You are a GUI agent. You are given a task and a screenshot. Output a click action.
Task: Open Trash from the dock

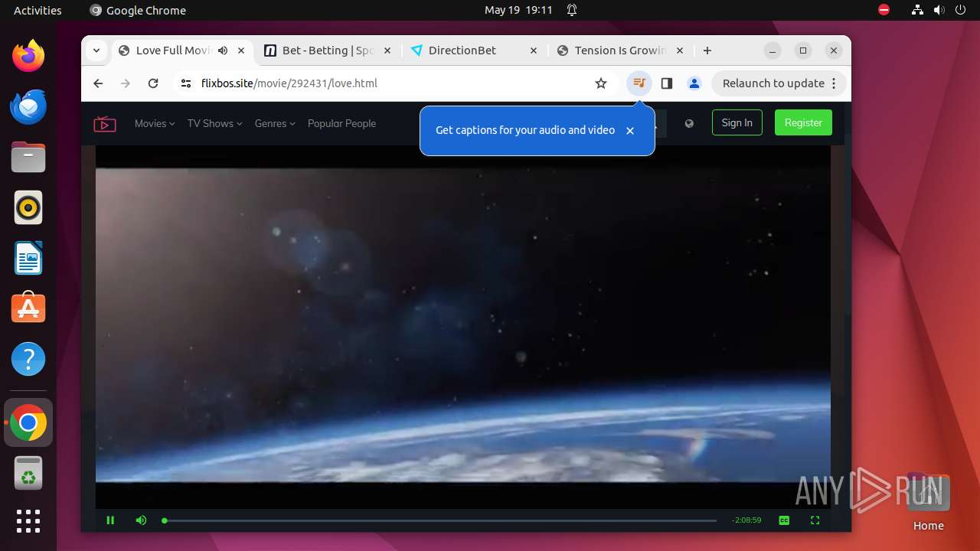coord(28,473)
